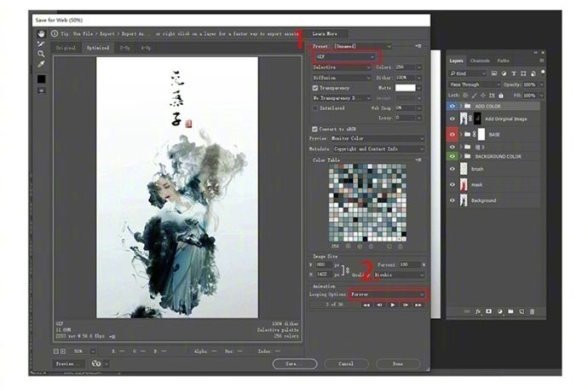Hide the BASE group layer
Image resolution: width=588 pixels, height=389 pixels.
[x=453, y=134]
